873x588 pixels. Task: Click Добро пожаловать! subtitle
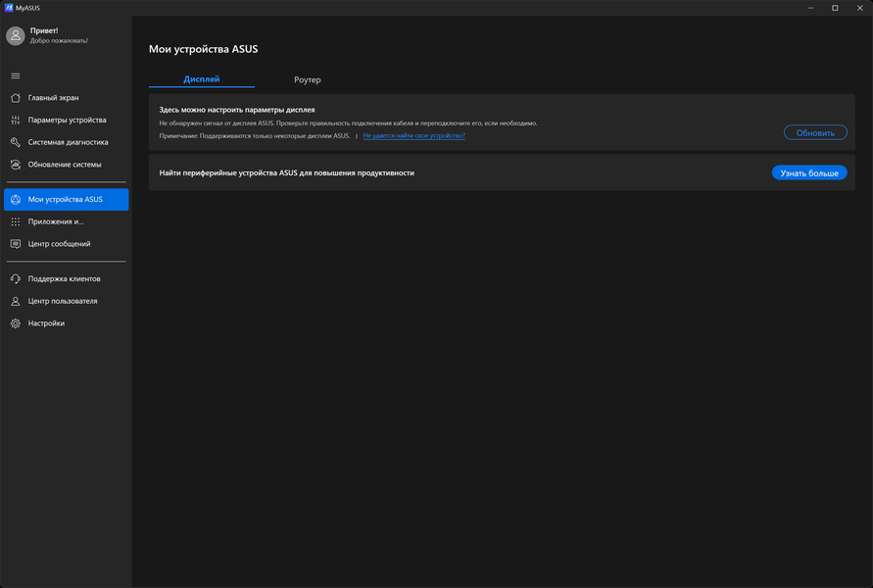click(59, 40)
